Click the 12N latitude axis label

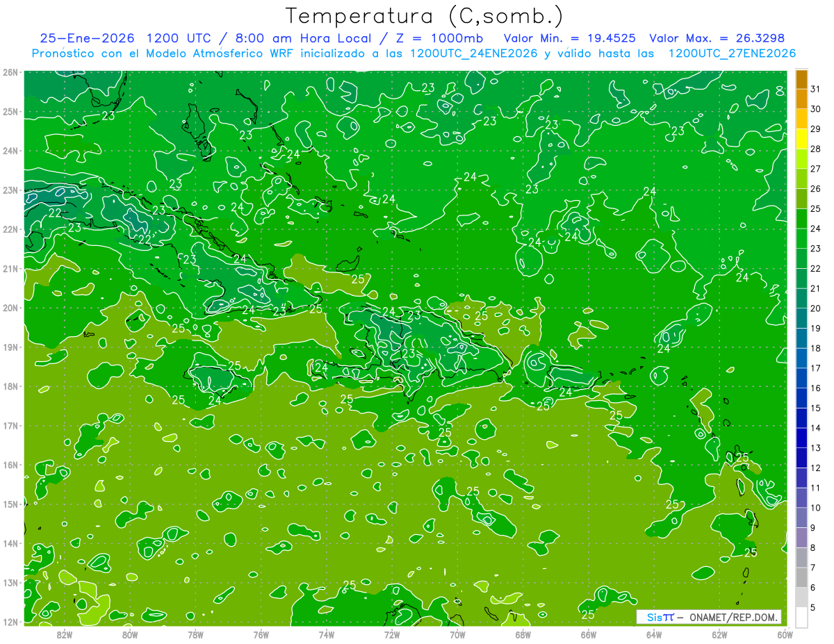pos(11,622)
